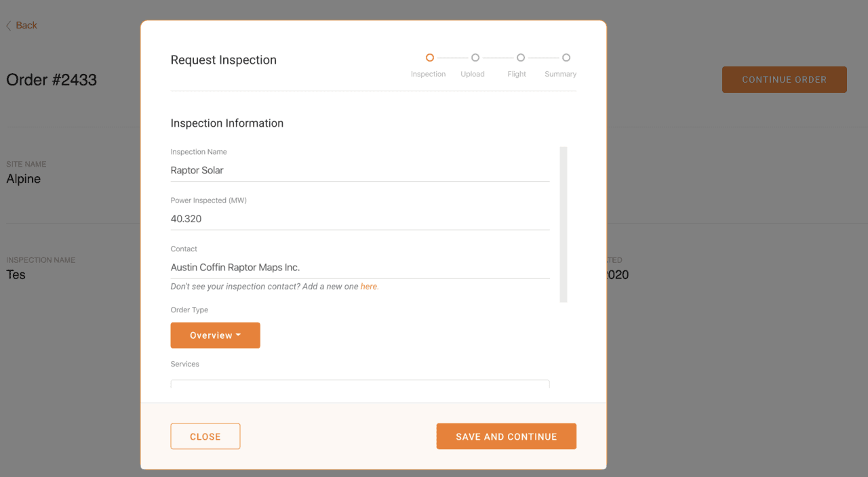868x477 pixels.
Task: Click the Continue Order button
Action: pos(785,79)
